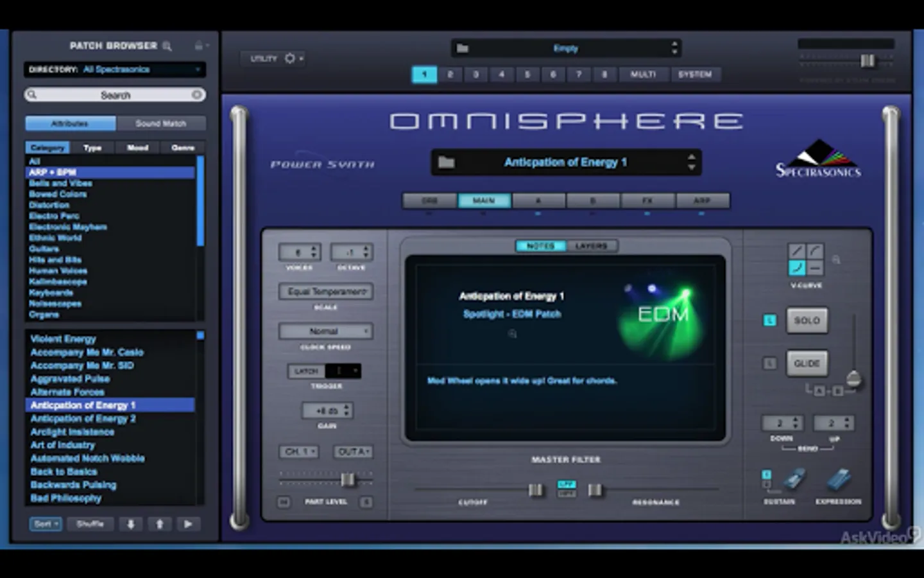This screenshot has width=924, height=578.
Task: Open the Layers tab in the display
Action: click(591, 246)
